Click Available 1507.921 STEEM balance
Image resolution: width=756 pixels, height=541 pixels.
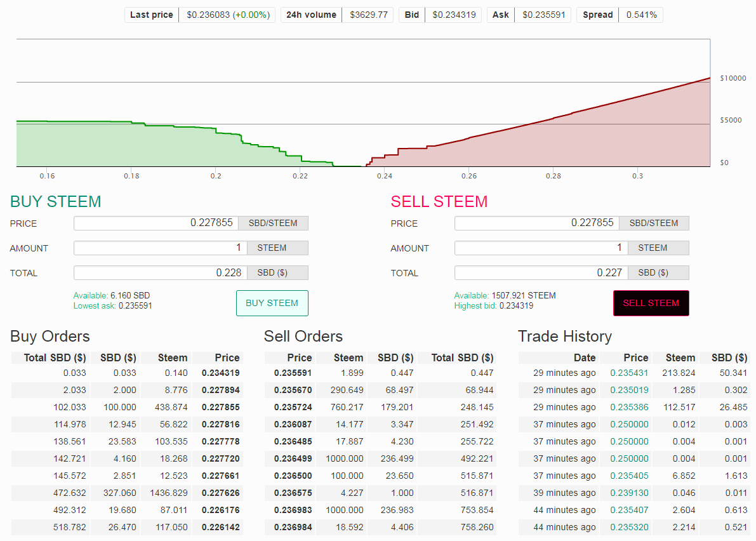point(505,295)
